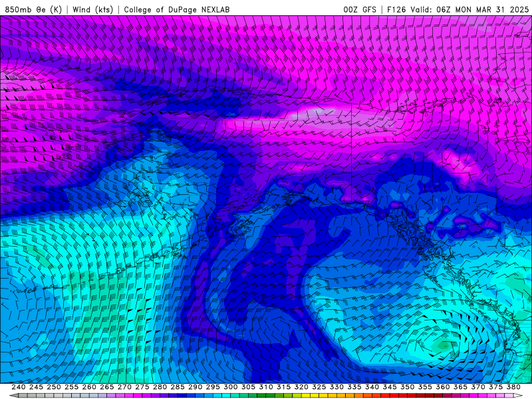Select the 315 value on the color scale

pos(283,387)
